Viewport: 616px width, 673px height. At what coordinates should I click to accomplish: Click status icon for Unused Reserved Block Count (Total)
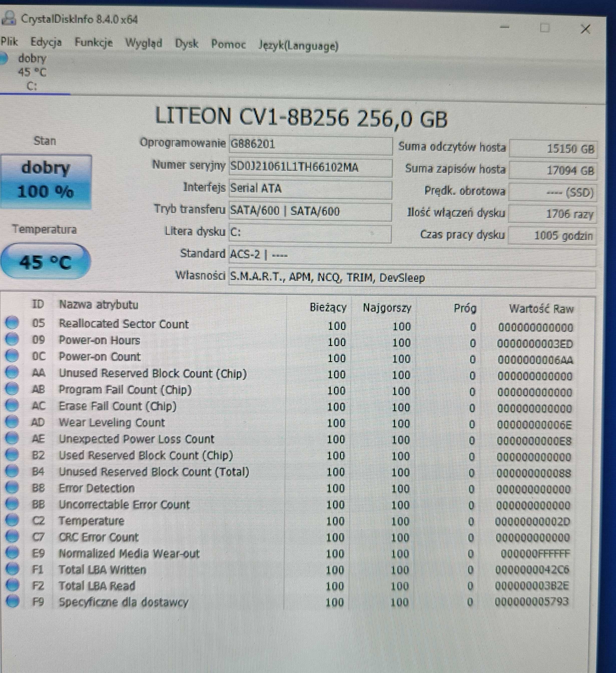click(x=12, y=471)
